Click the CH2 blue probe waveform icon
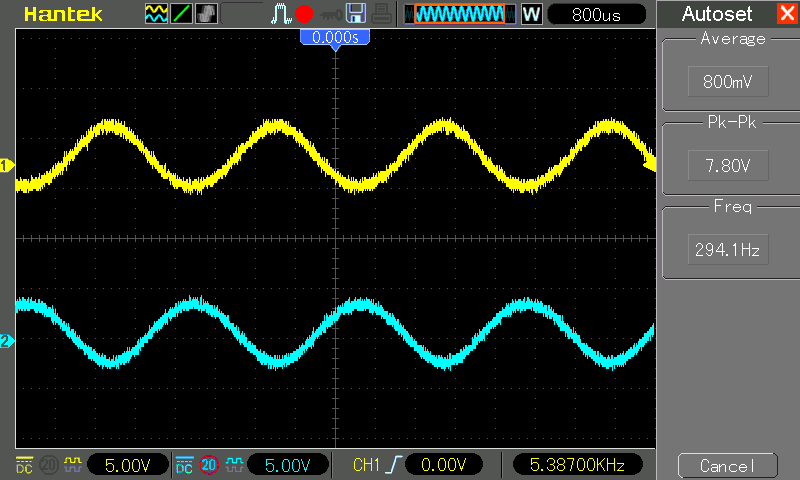The image size is (800, 480). [x=234, y=464]
